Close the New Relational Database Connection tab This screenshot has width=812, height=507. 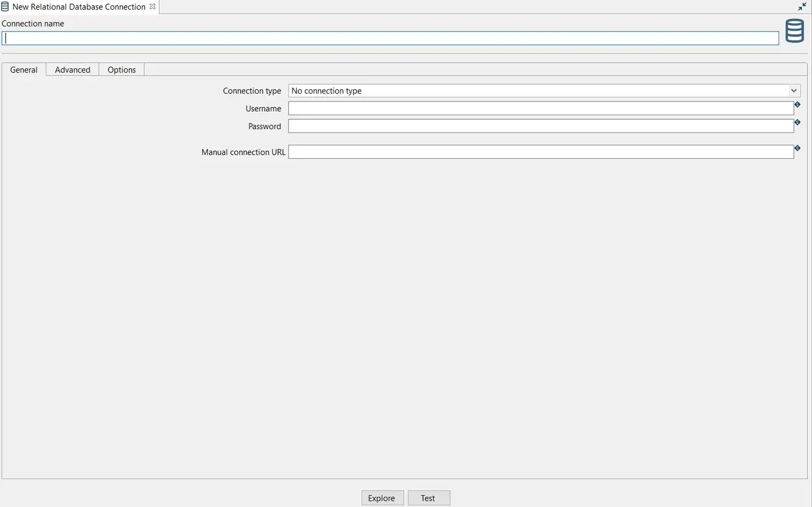(152, 6)
